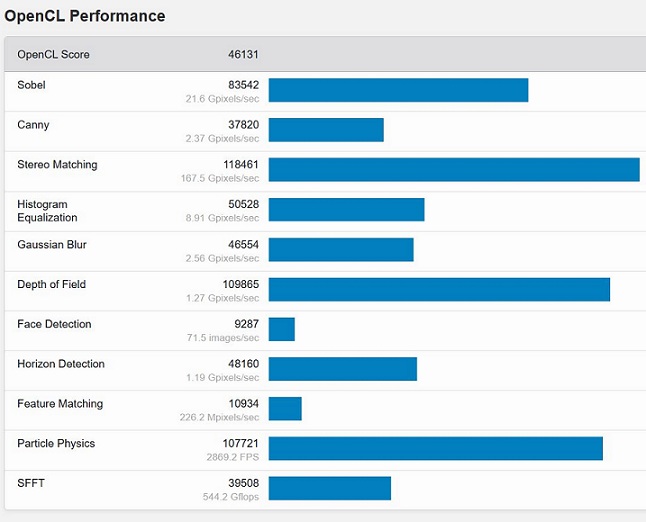Select the Face Detection label
The height and width of the screenshot is (522, 646).
tap(54, 324)
